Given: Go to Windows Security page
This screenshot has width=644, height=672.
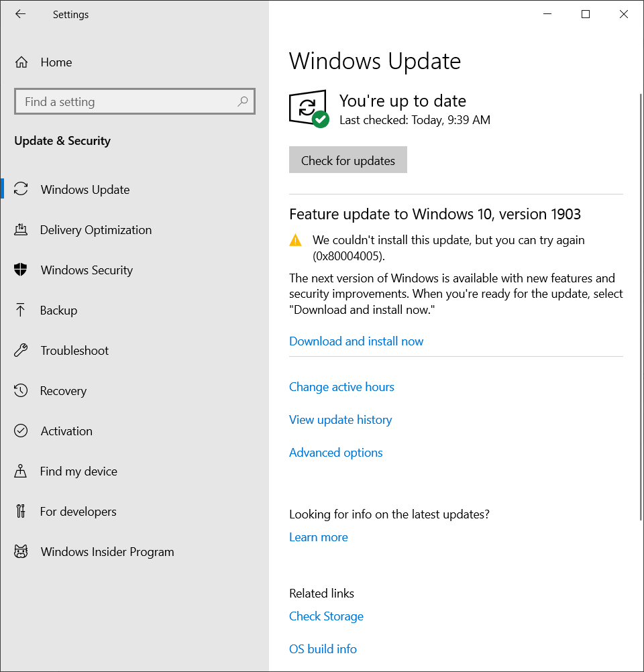Looking at the screenshot, I should (135, 270).
